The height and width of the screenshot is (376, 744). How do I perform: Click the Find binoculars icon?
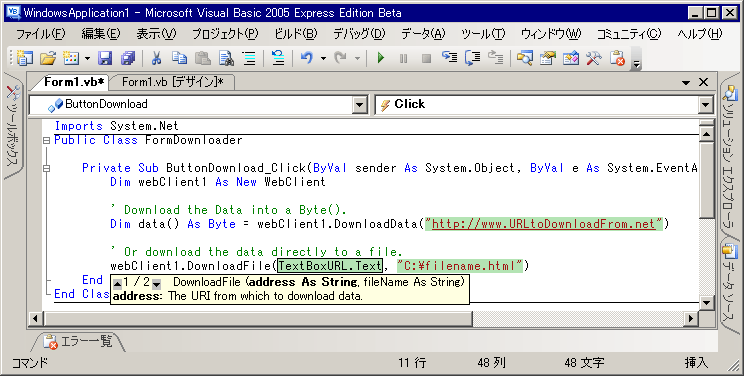pyautogui.click(x=226, y=58)
